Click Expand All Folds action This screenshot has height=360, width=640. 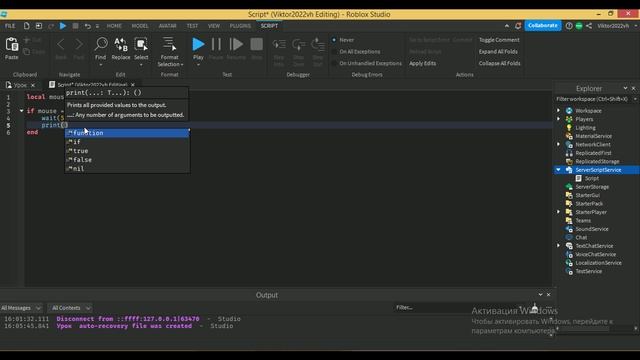tap(498, 52)
